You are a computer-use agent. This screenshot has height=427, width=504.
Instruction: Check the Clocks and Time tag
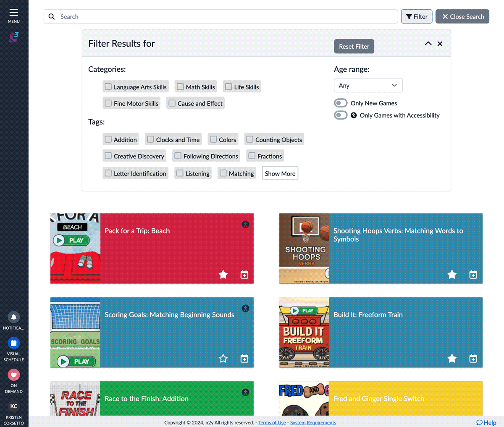150,139
